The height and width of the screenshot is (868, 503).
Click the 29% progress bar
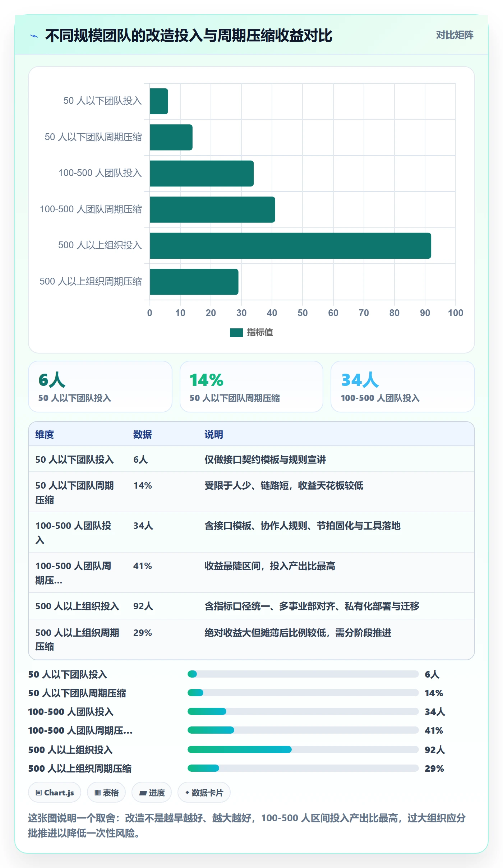pyautogui.click(x=303, y=768)
